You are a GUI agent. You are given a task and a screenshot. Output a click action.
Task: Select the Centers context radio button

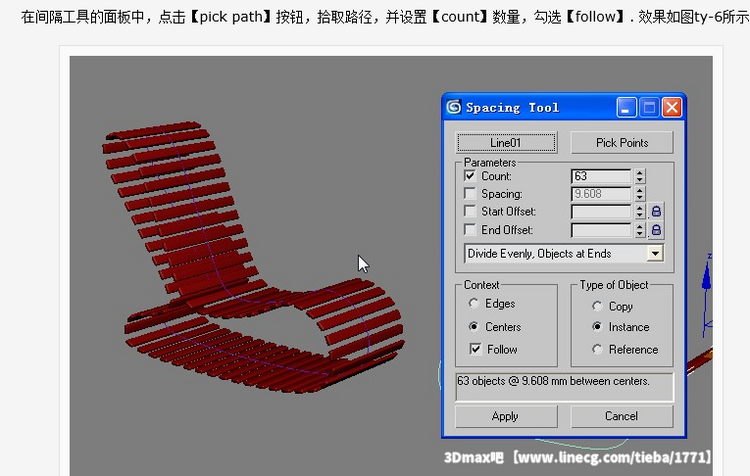(474, 326)
